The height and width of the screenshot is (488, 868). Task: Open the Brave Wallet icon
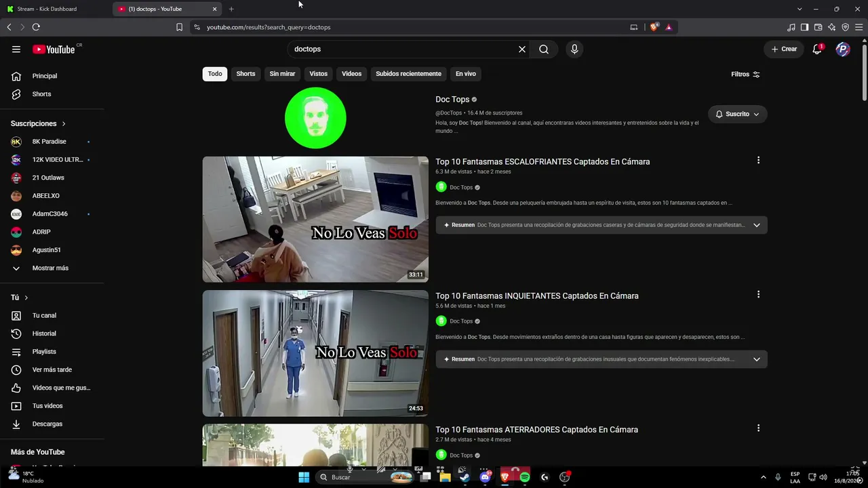[x=818, y=27]
